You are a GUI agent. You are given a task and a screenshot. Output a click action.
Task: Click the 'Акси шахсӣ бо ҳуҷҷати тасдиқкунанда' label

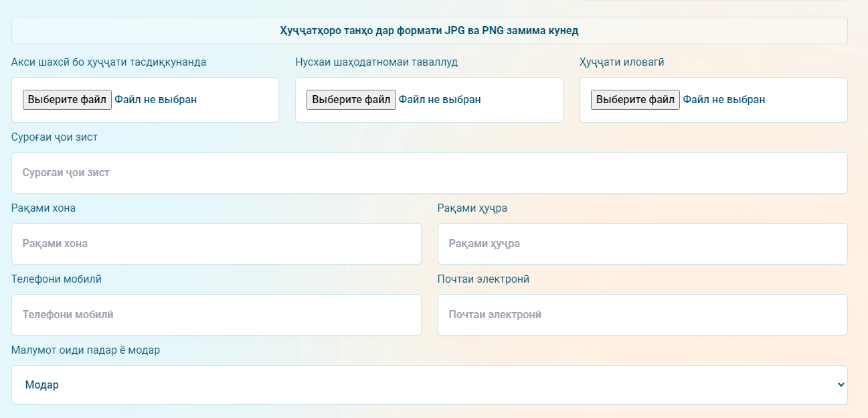click(108, 62)
